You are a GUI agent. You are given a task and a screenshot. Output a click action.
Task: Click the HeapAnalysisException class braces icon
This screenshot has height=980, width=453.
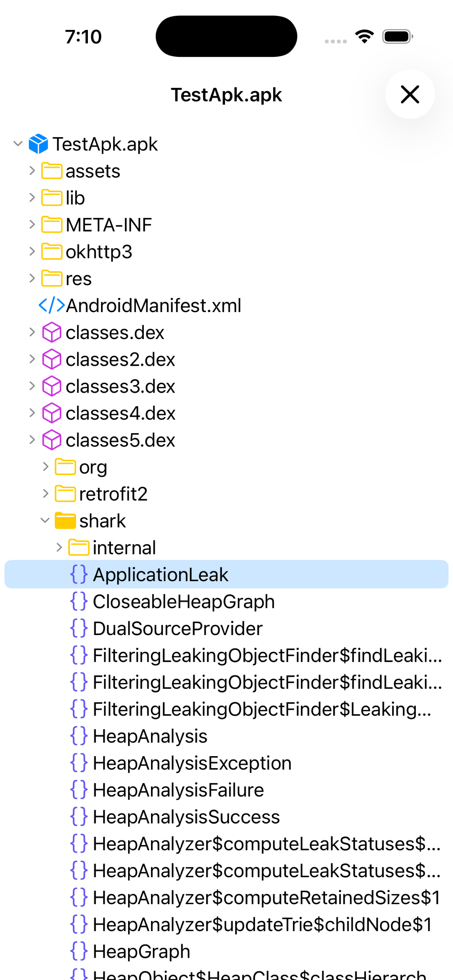(79, 763)
